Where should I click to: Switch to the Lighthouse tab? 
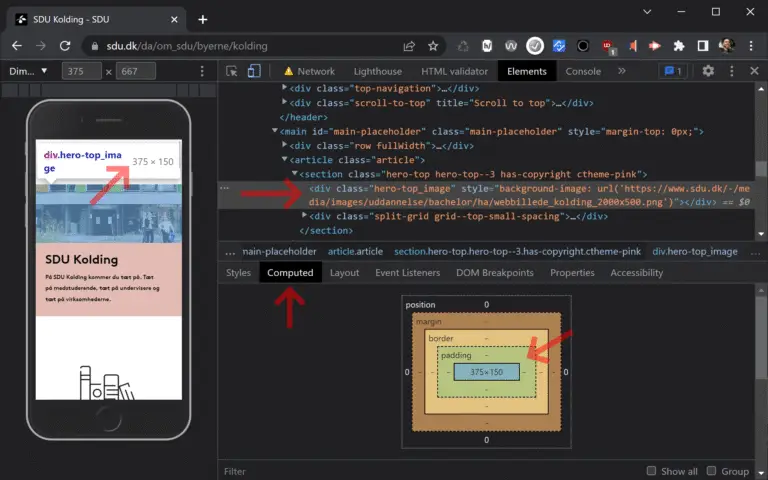tap(378, 72)
